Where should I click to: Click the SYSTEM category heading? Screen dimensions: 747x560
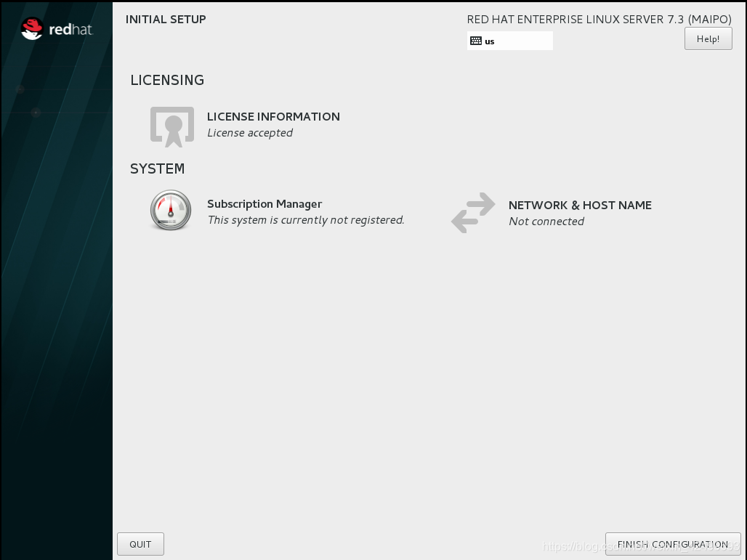(157, 169)
